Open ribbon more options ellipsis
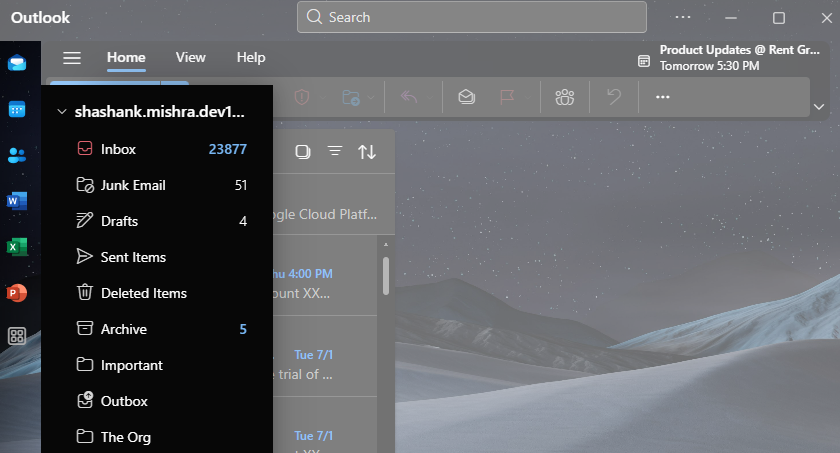 click(x=663, y=97)
